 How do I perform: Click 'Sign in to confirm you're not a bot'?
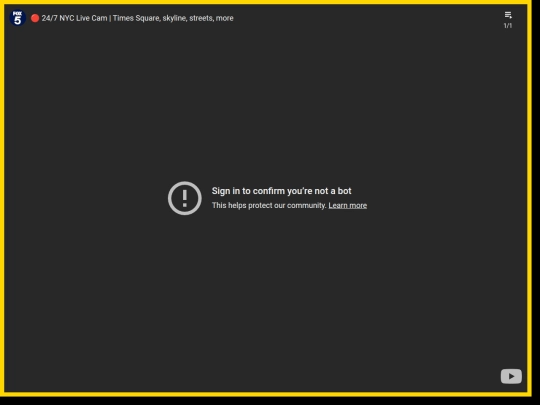click(x=281, y=191)
